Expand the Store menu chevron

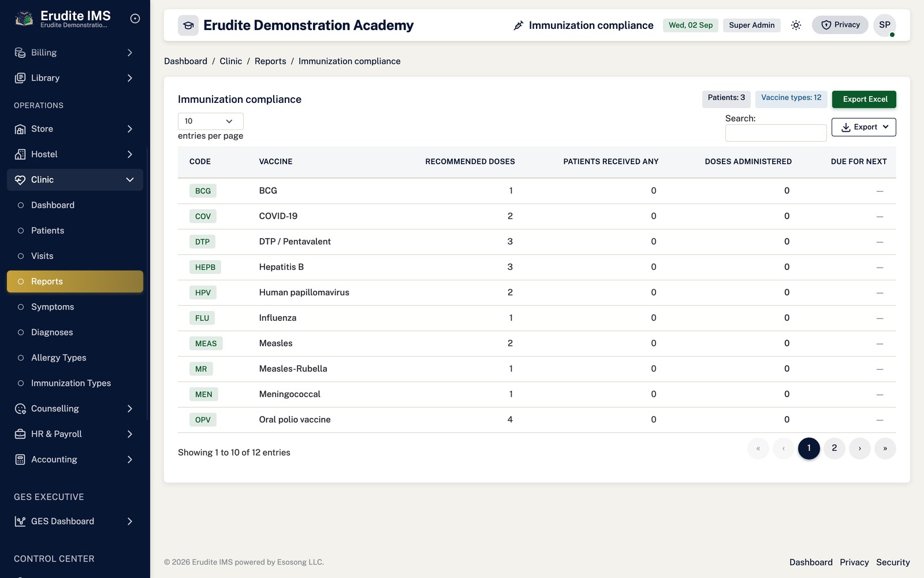(130, 129)
